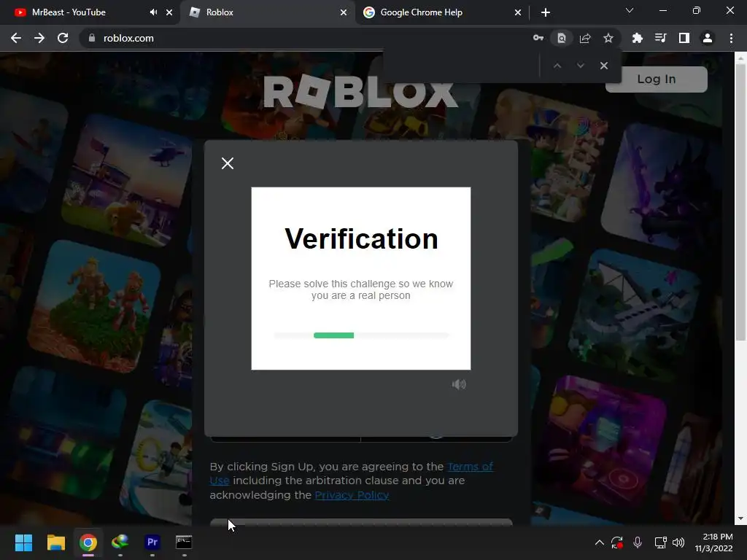
Task: Close the Roblox tab
Action: coord(344,12)
